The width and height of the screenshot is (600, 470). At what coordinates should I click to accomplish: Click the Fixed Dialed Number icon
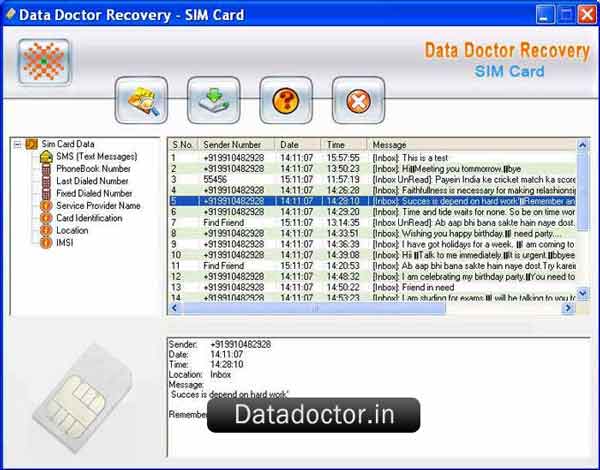46,193
